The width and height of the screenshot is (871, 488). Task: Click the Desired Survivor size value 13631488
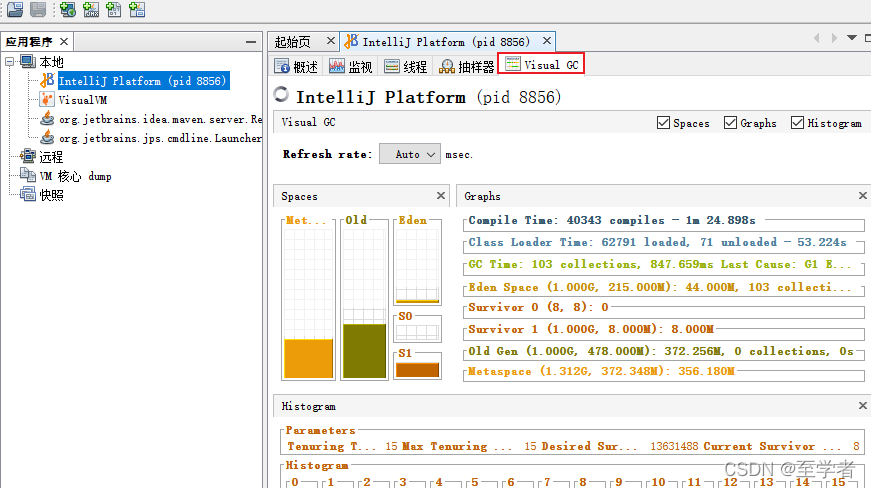(x=674, y=446)
